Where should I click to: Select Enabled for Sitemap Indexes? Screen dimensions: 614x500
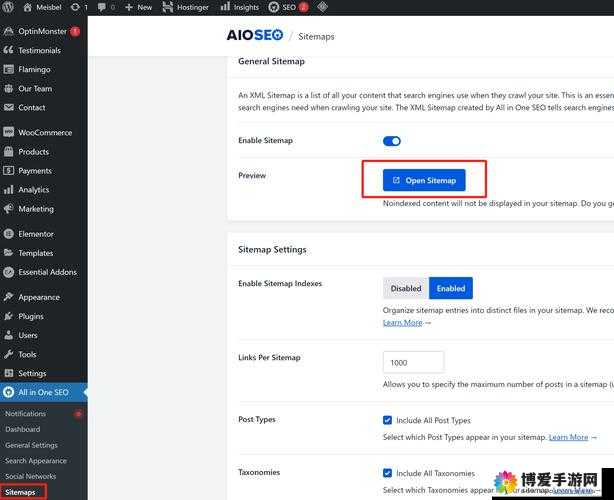click(x=451, y=288)
